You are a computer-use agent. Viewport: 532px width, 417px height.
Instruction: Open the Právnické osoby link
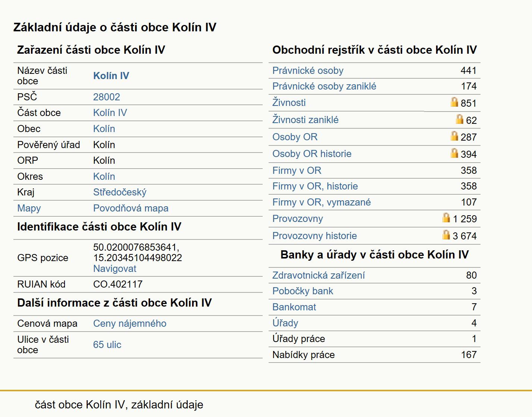[x=308, y=70]
